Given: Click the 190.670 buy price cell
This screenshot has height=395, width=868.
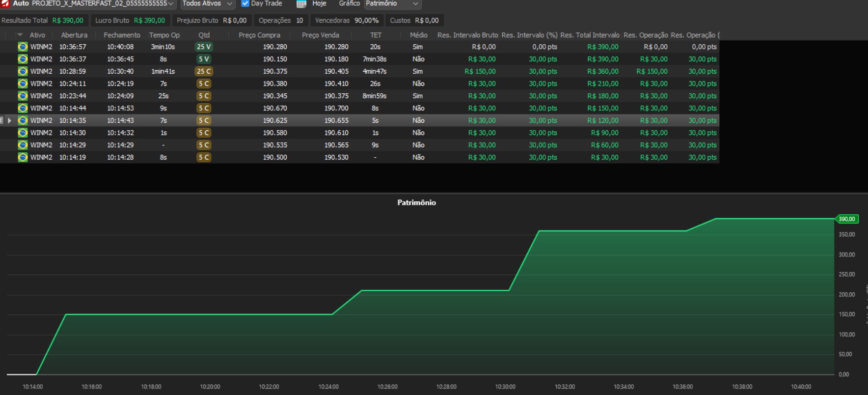Looking at the screenshot, I should 275,108.
